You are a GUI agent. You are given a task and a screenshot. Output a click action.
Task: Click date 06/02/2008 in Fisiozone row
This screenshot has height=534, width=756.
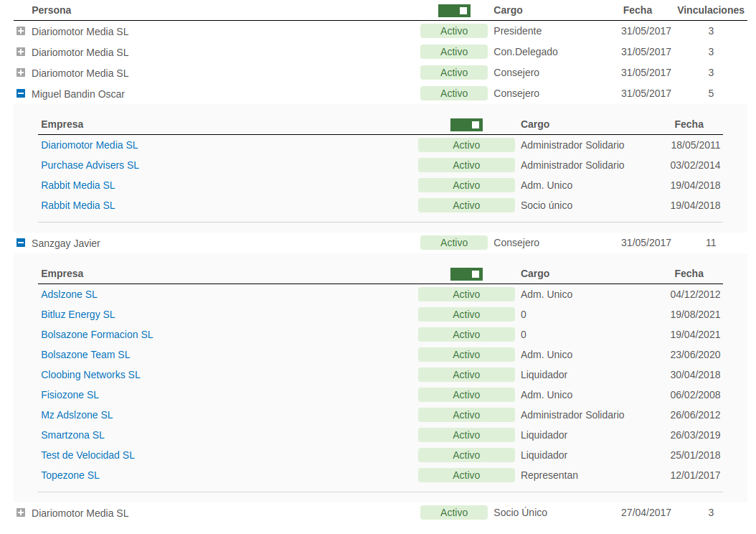[695, 395]
